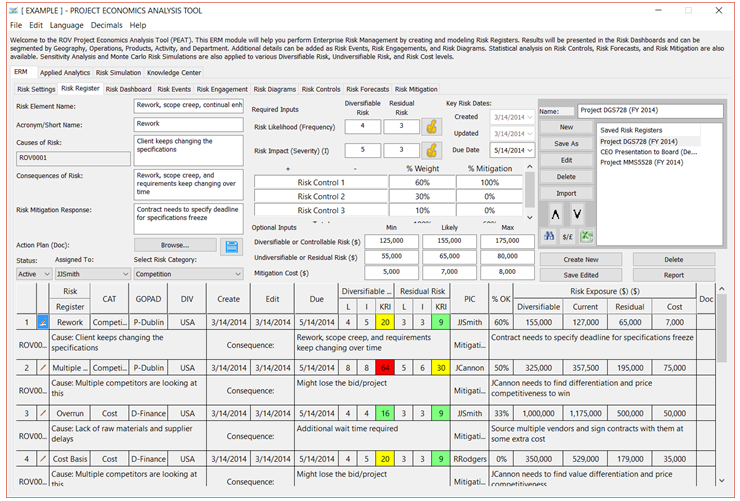
Task: Open the Help menu
Action: pyautogui.click(x=138, y=25)
